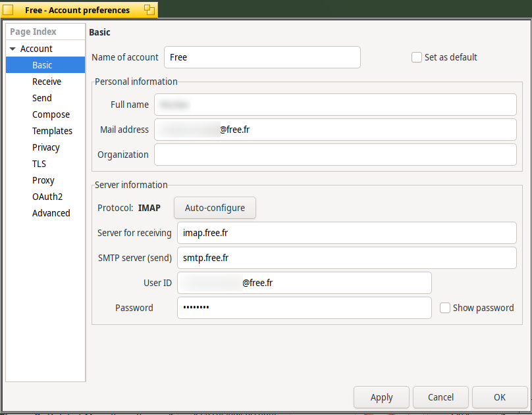Focus the Server for receiving field
Screen dimensions: 532x415
[x=347, y=233]
